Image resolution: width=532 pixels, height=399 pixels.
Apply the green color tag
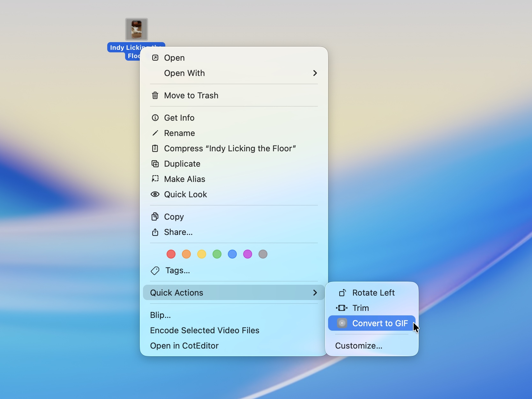pos(217,254)
